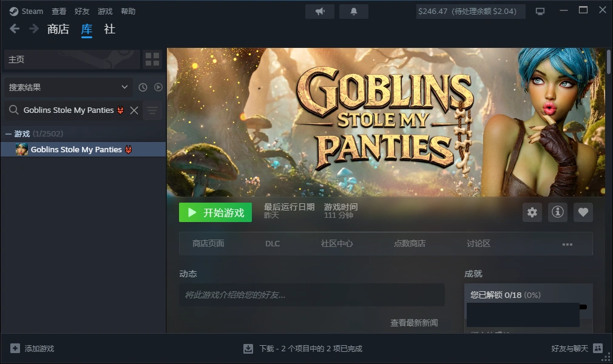
Task: Open game settings gear icon
Action: pyautogui.click(x=532, y=212)
